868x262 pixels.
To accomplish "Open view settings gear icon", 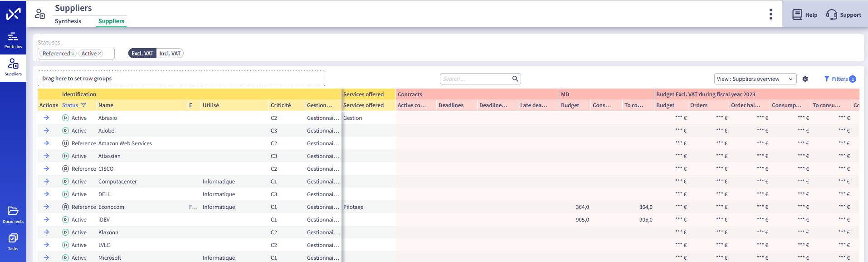I will [805, 79].
